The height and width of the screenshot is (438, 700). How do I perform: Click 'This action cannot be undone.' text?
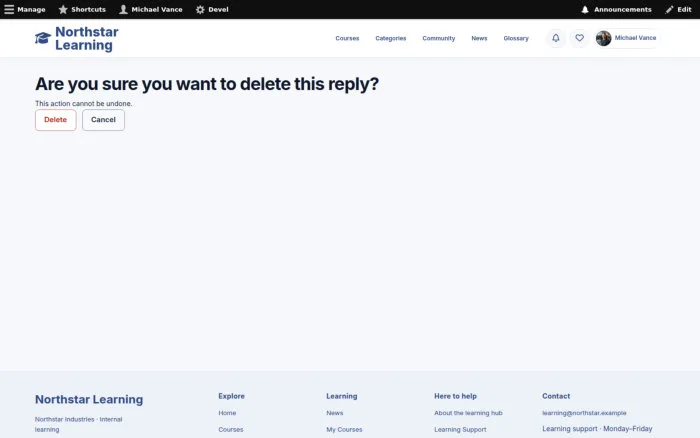[83, 104]
